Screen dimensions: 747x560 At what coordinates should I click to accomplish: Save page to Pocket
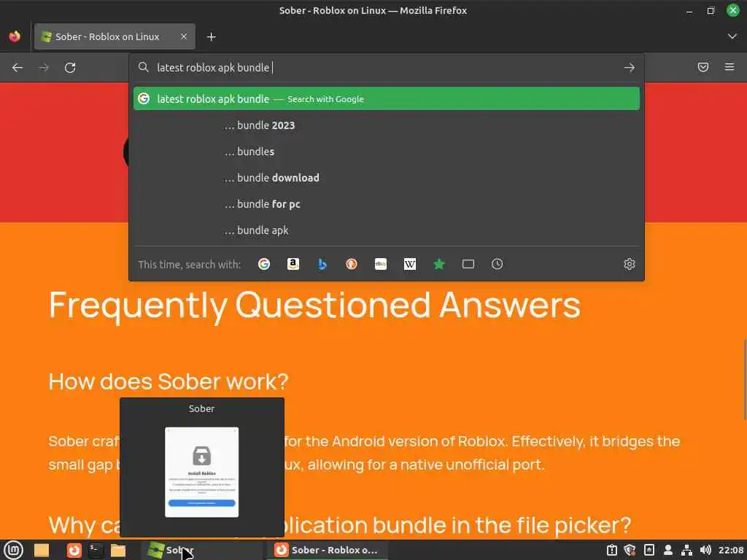[703, 67]
